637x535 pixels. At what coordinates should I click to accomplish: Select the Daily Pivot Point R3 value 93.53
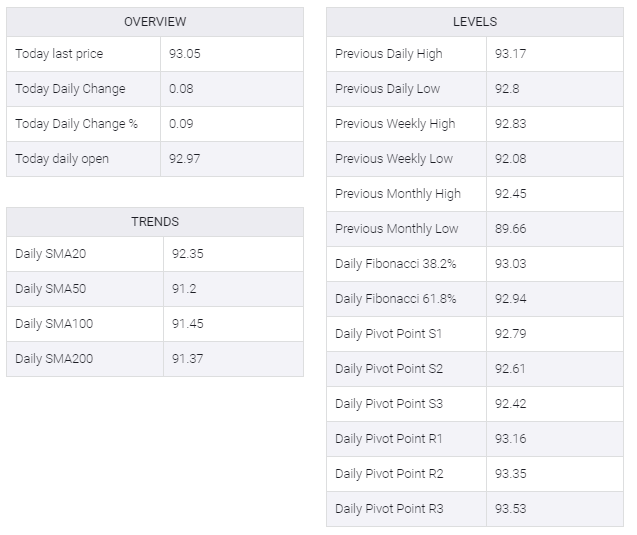coord(511,509)
